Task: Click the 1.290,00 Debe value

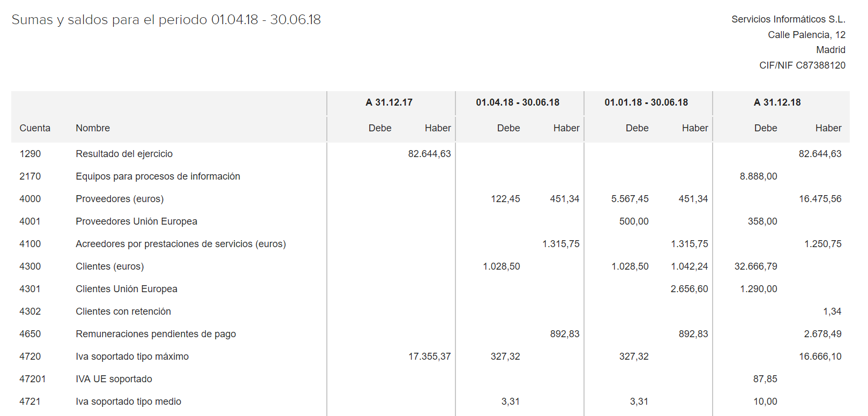Action: point(758,289)
